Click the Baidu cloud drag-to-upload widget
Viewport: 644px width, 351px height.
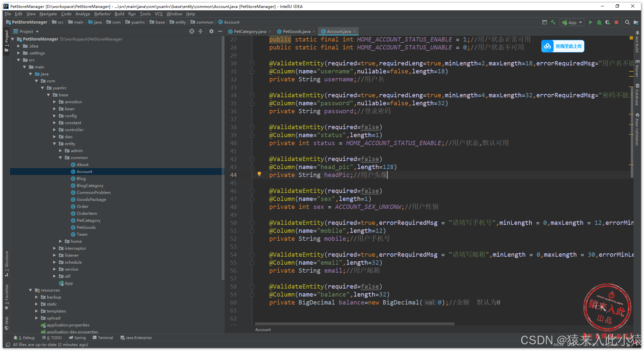(563, 46)
